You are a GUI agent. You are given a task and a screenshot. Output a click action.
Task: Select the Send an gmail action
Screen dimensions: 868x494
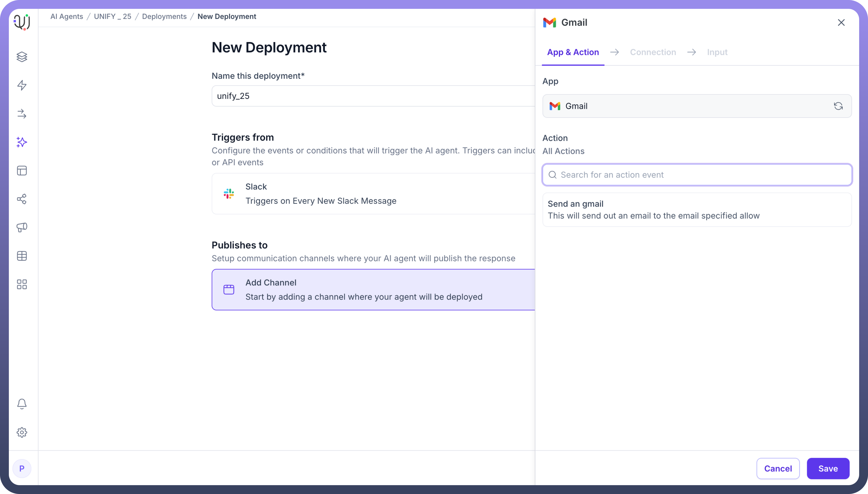click(697, 210)
